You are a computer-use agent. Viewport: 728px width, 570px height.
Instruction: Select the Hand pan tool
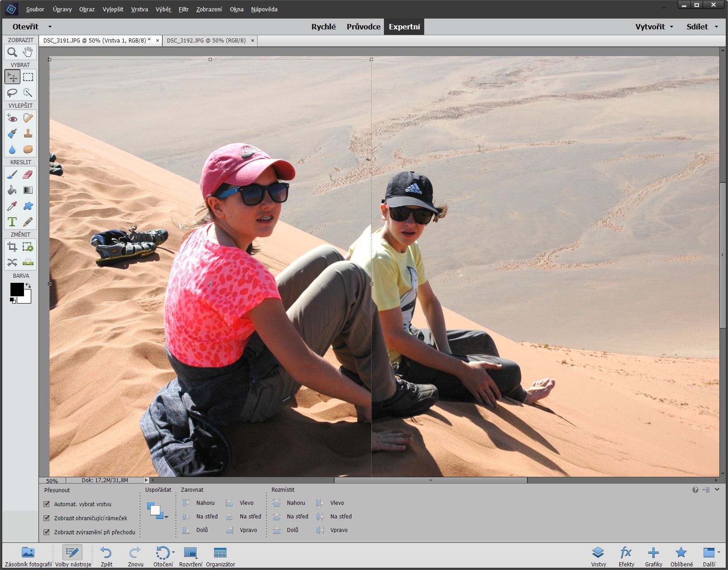[28, 52]
